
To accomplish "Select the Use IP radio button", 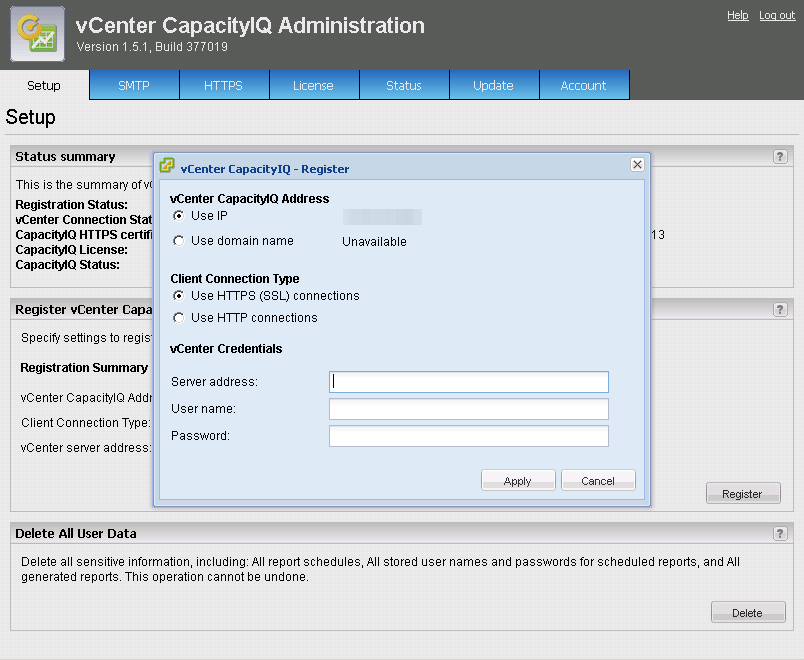I will pos(178,216).
